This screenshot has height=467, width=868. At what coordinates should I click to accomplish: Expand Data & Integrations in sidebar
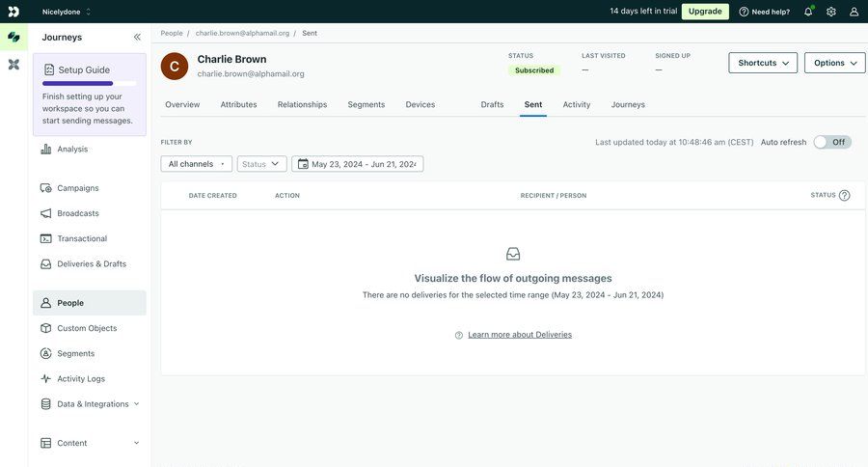tap(92, 404)
